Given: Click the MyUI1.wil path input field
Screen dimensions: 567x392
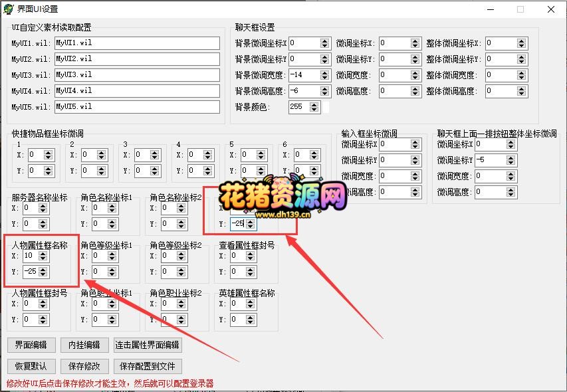Looking at the screenshot, I should (x=137, y=43).
